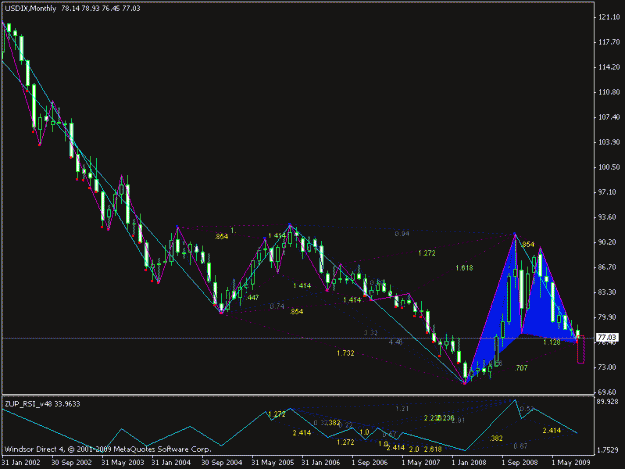This screenshot has width=625, height=469.
Task: Select the 107.40 price axis label
Action: click(609, 117)
